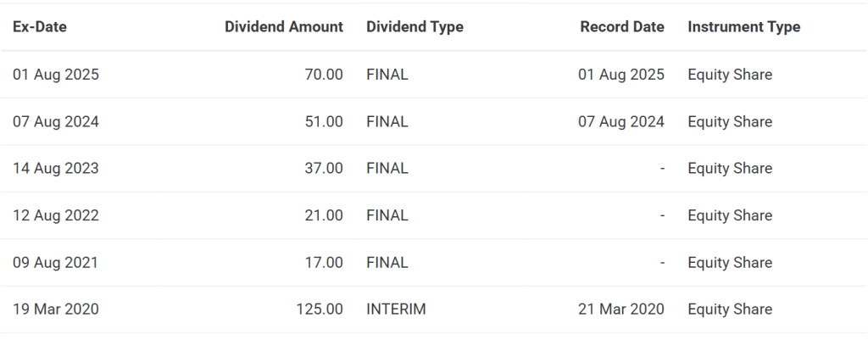Select the 07 Aug 2024 record date cell
This screenshot has width=868, height=340.
tap(621, 121)
